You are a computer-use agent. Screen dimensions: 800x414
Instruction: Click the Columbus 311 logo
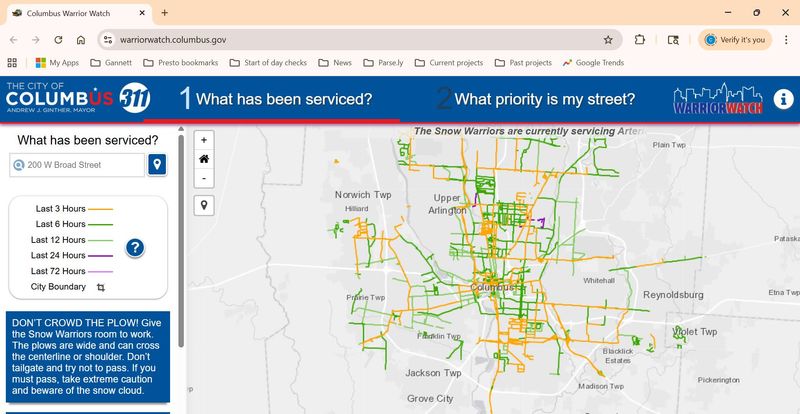point(78,98)
